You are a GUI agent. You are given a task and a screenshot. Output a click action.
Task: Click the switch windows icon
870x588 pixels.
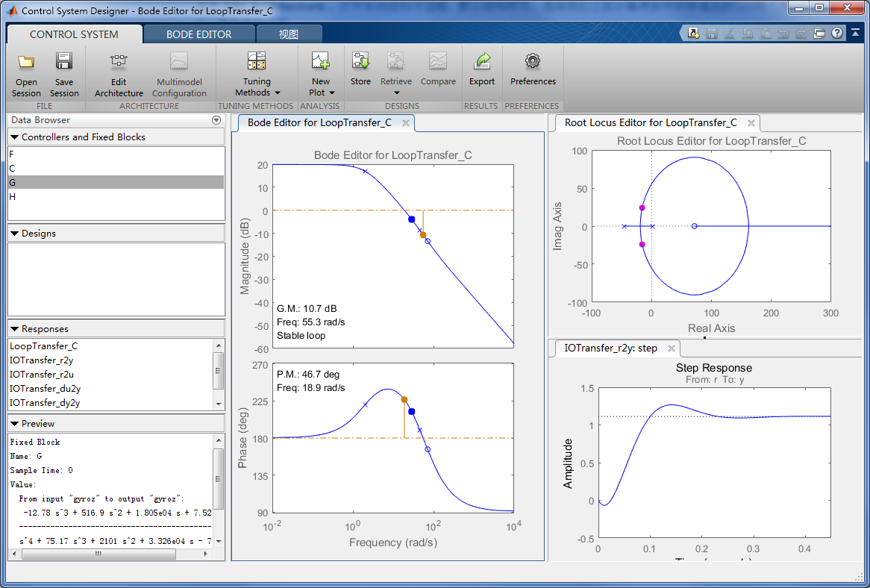pos(819,34)
